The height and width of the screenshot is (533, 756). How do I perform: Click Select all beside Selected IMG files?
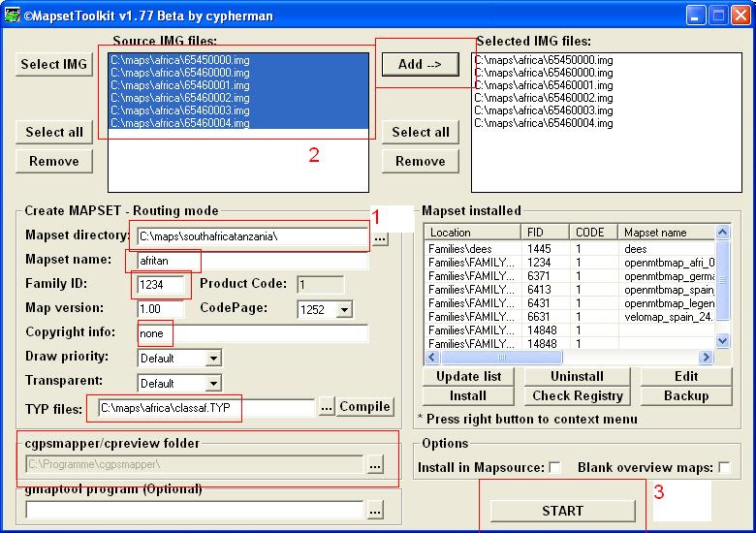420,132
